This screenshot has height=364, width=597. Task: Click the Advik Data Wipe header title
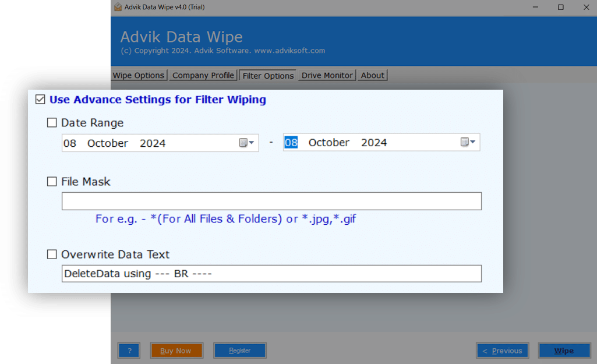(182, 37)
